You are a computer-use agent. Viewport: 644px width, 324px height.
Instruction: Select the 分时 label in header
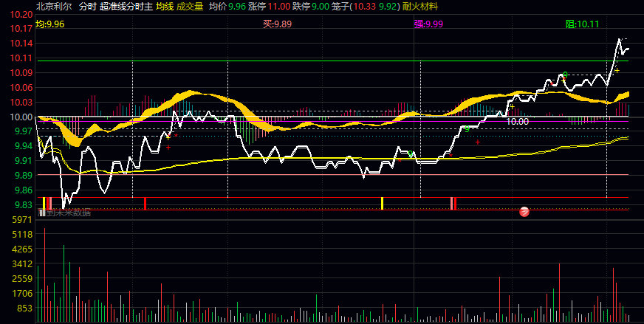point(86,7)
